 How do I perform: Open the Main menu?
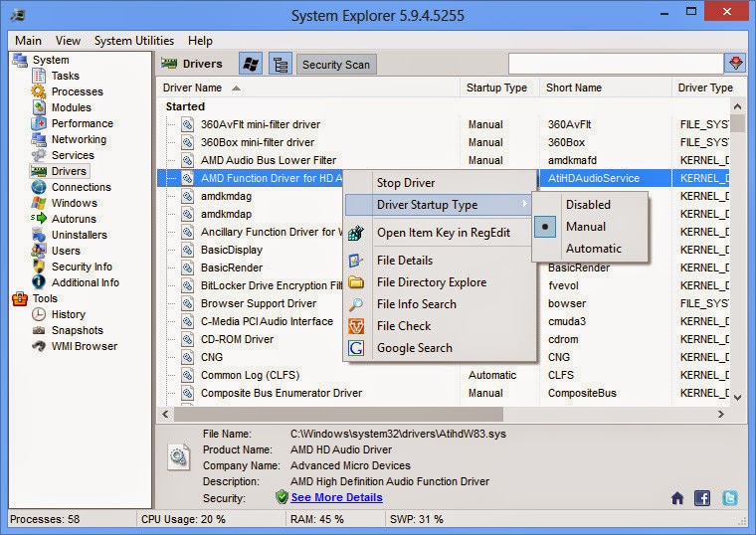(x=28, y=41)
